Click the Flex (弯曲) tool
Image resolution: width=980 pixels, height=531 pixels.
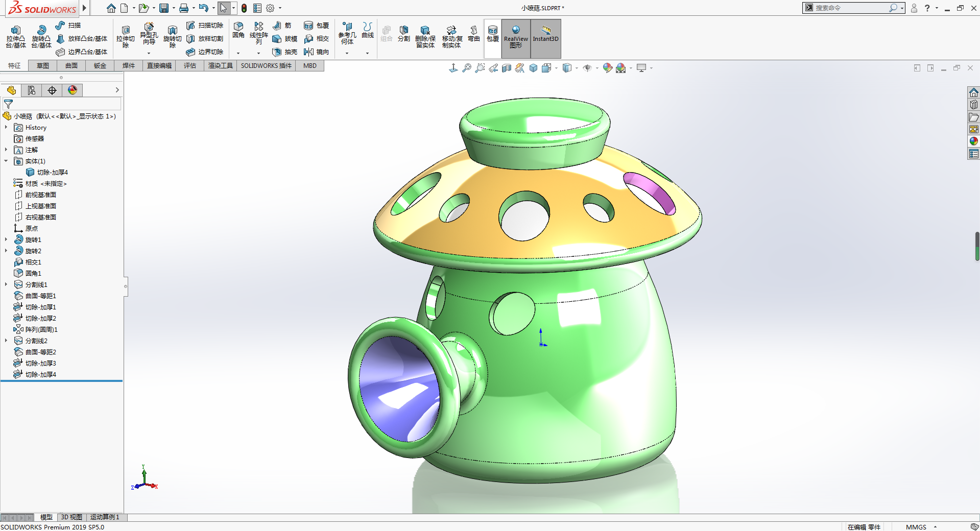point(474,34)
